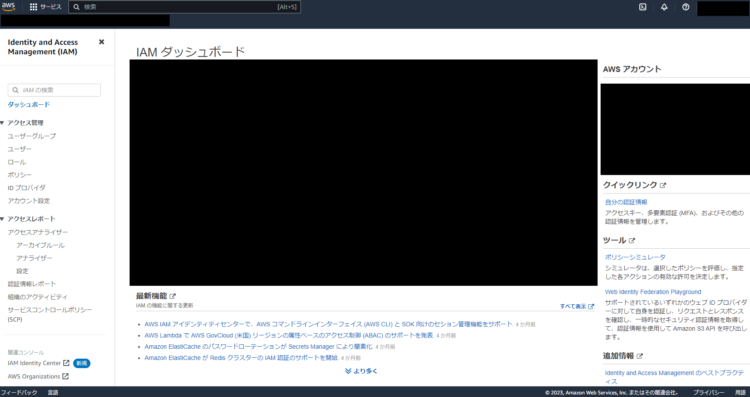Click 言語 in the footer
The width and height of the screenshot is (750, 397).
(x=53, y=392)
